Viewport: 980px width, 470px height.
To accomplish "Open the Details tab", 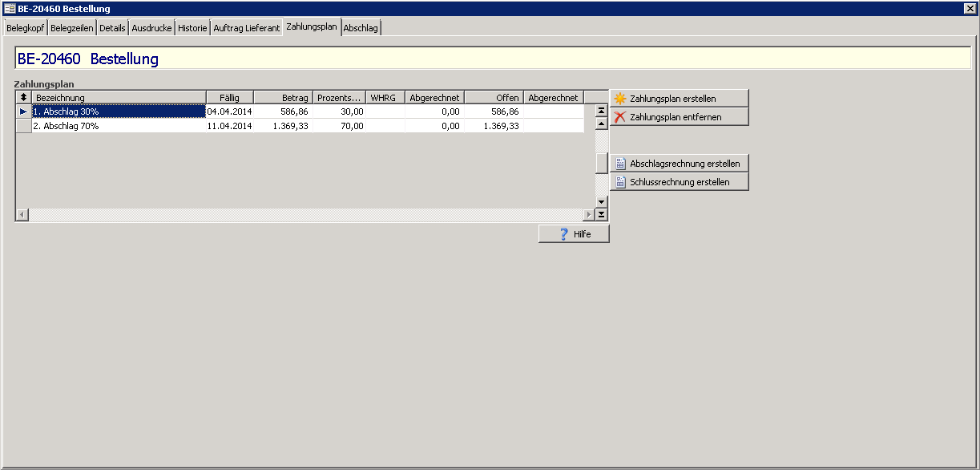I will (112, 28).
